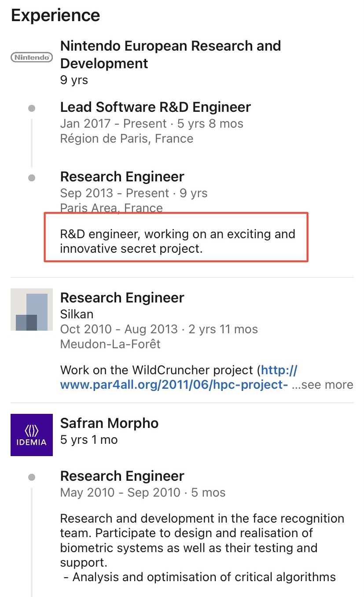Select the Lead Software R&D Engineer title
This screenshot has width=364, height=597.
(x=155, y=107)
